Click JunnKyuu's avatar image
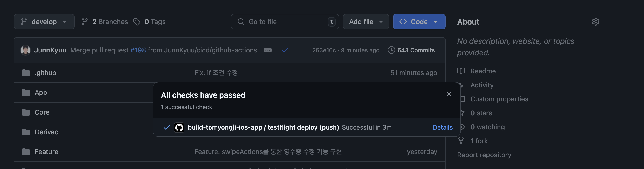This screenshot has height=169, width=644. 26,50
